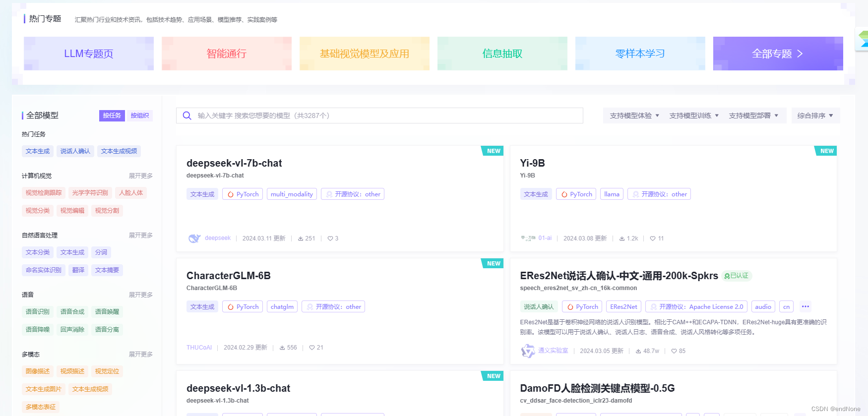868x416 pixels.
Task: Open 基础视觉模型及应用 topic banner
Action: click(365, 54)
